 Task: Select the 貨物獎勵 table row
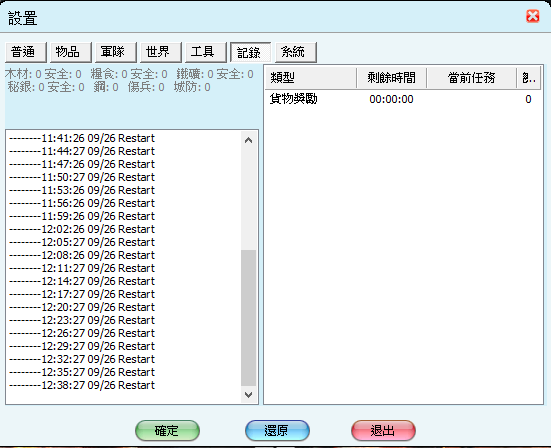tap(403, 99)
